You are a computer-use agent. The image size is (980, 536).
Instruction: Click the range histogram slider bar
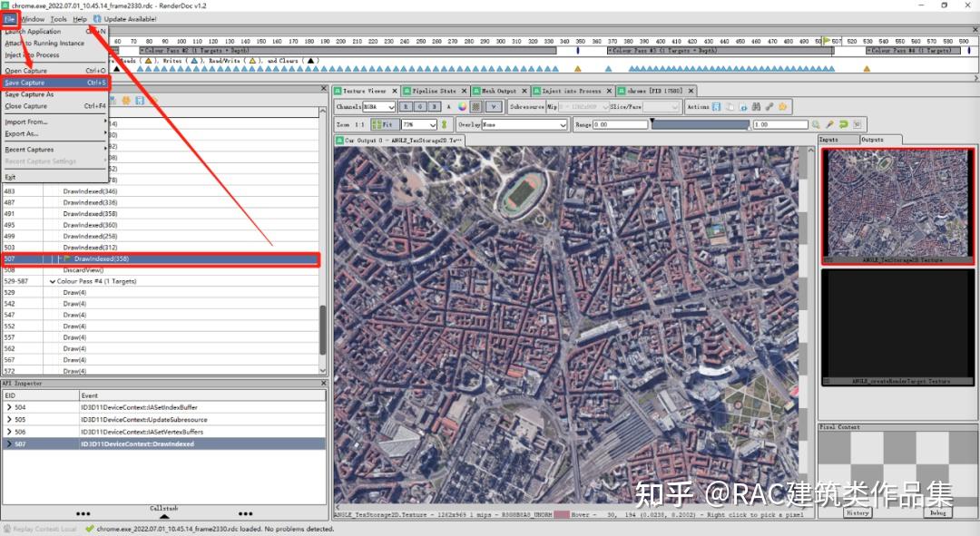coord(700,124)
